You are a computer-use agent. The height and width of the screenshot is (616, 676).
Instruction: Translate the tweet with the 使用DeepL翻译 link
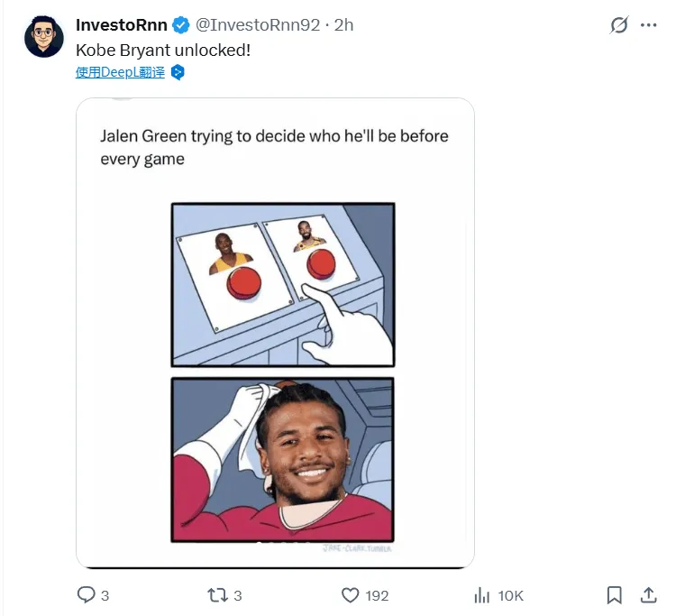[121, 72]
